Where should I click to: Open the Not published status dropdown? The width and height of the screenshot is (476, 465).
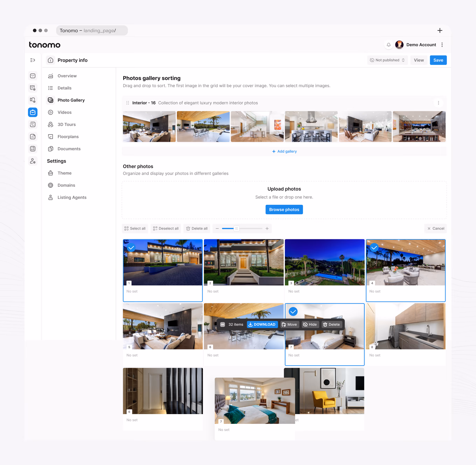click(x=387, y=60)
